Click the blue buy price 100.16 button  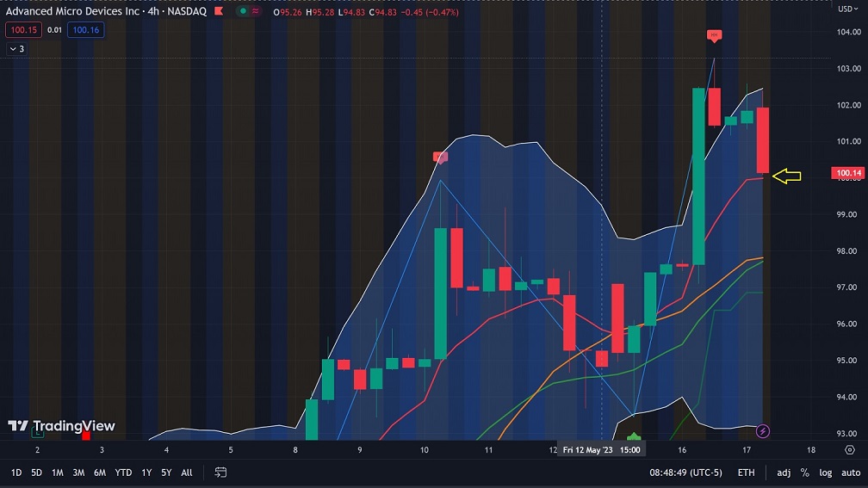[86, 30]
